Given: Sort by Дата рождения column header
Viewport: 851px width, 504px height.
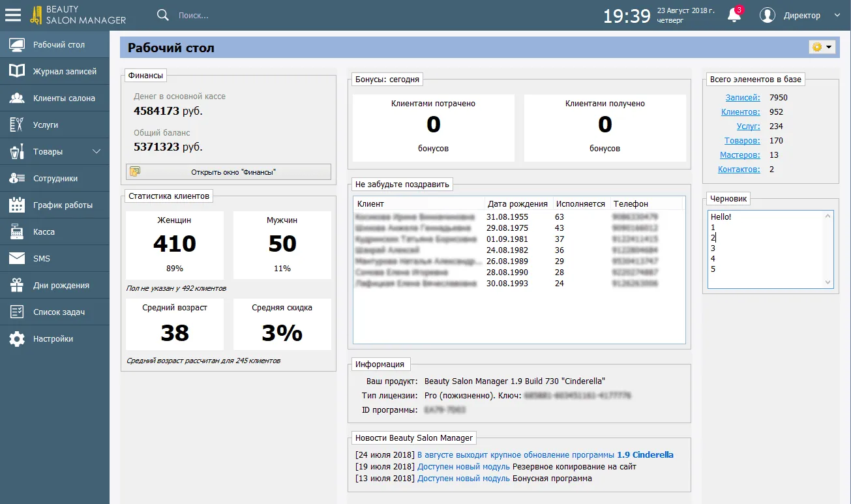Looking at the screenshot, I should pos(519,204).
